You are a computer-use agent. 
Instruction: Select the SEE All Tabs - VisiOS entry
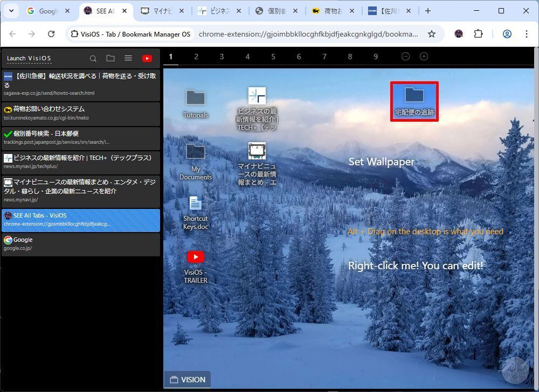(81, 220)
